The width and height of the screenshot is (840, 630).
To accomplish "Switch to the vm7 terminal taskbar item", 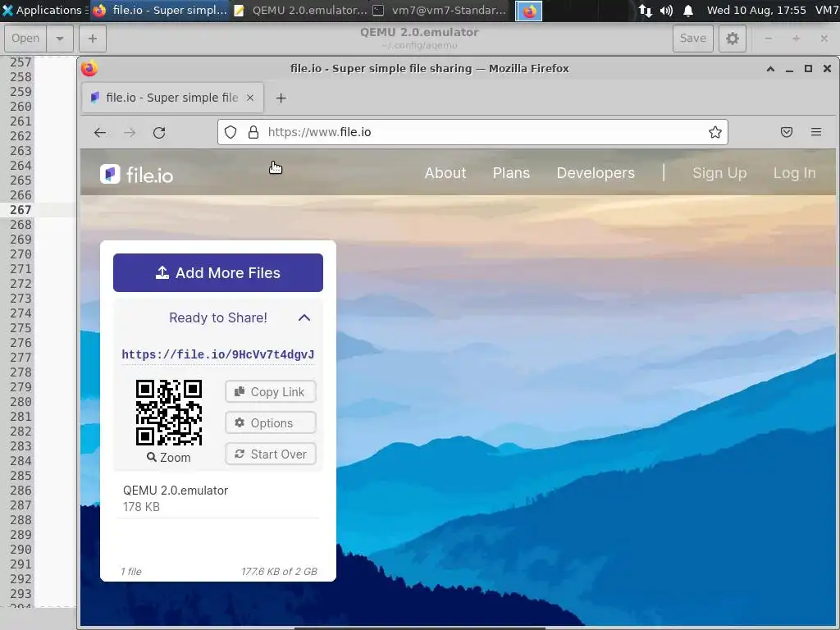I will tap(441, 10).
